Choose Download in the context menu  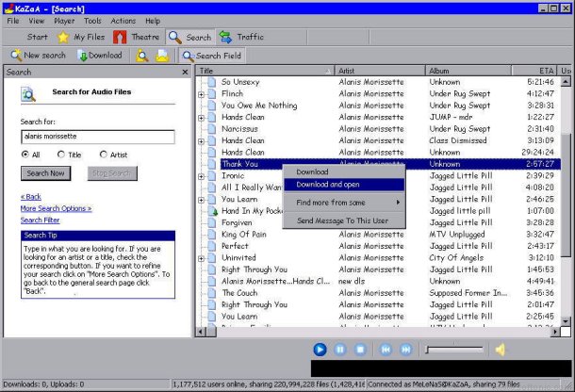[344, 172]
